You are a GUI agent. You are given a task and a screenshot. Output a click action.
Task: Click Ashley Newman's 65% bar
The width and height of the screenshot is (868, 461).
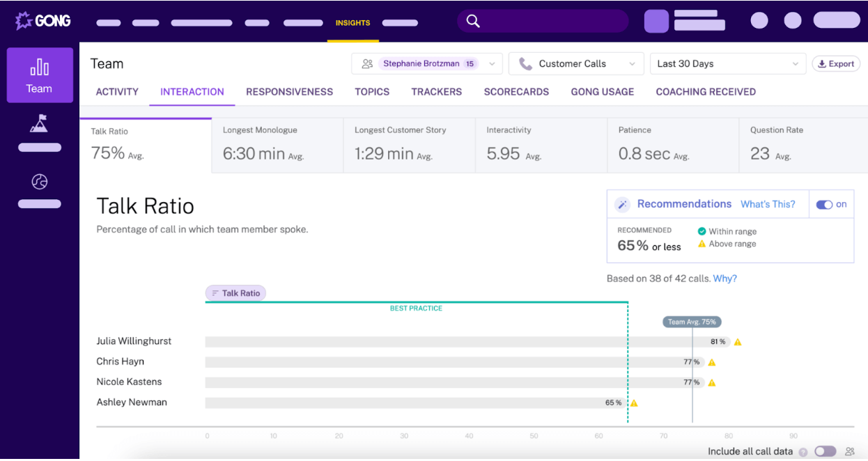(416, 403)
